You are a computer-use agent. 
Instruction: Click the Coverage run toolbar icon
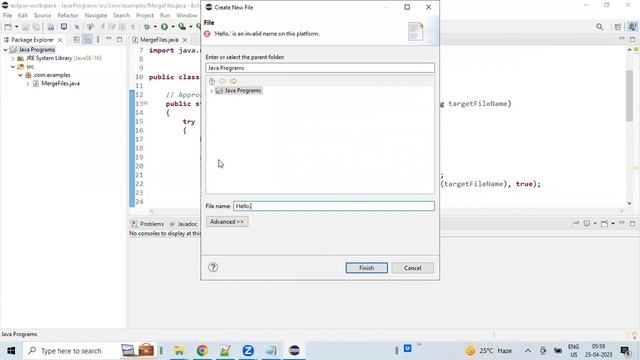click(182, 27)
